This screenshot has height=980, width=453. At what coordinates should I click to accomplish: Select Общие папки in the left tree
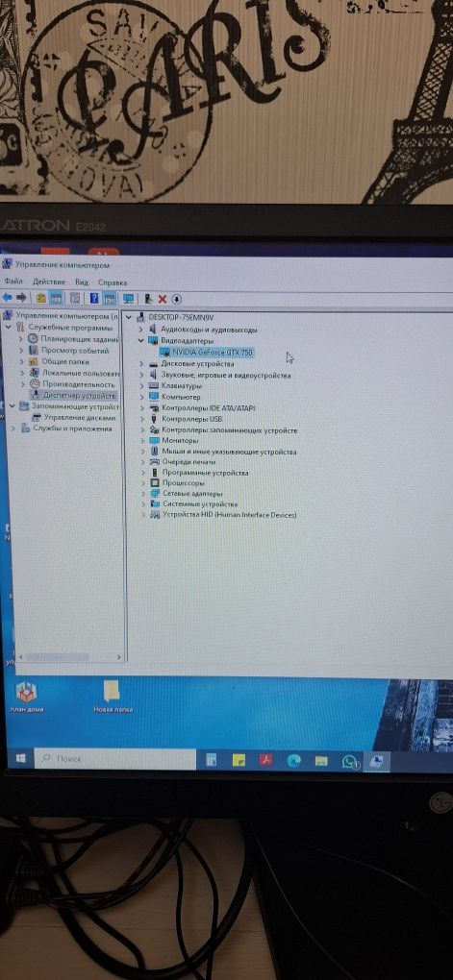tap(65, 361)
